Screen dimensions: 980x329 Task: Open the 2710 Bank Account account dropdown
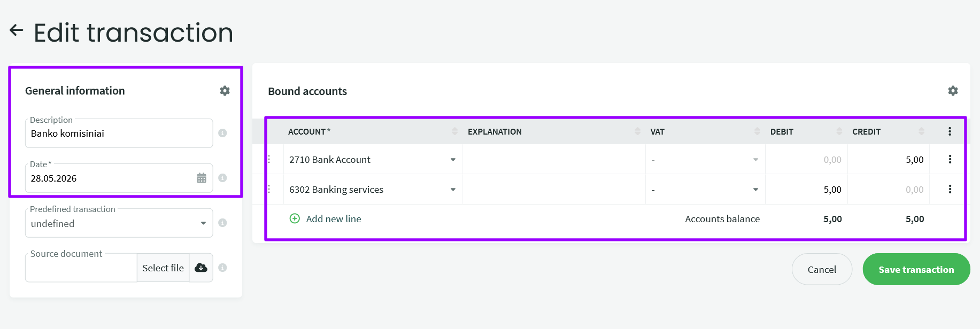pyautogui.click(x=453, y=160)
